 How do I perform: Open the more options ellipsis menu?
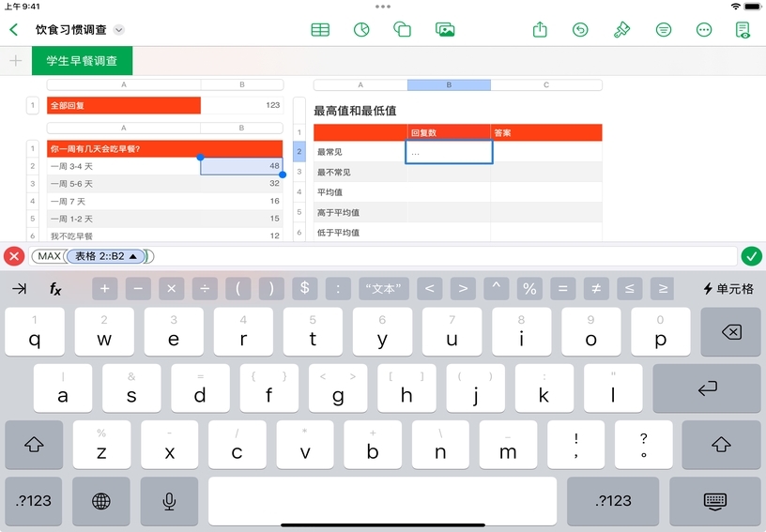pos(704,29)
